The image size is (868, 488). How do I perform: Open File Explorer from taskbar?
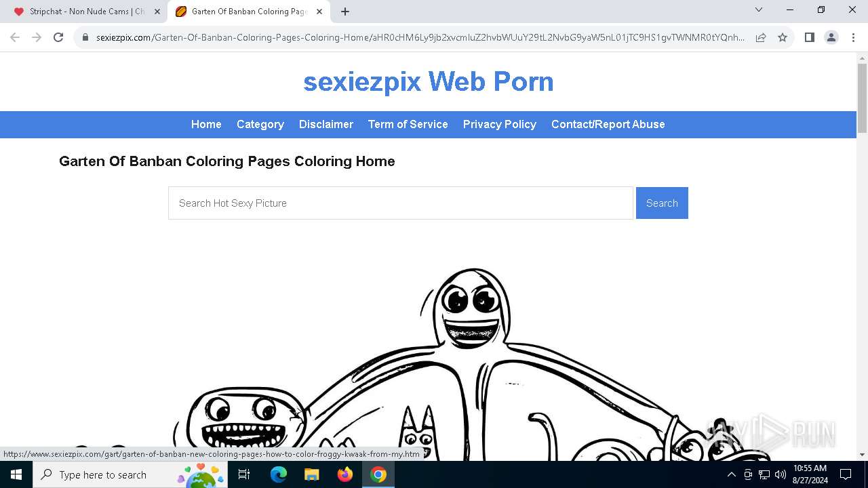pos(311,474)
